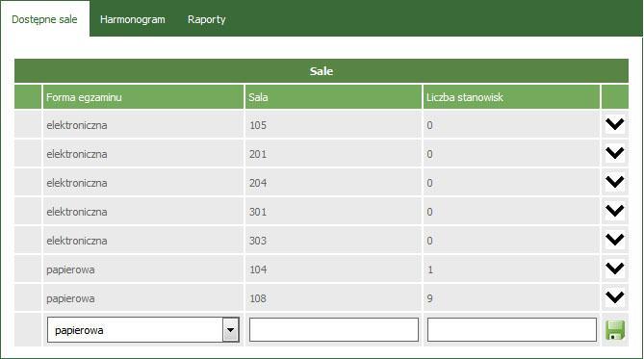Click the chevron icon for room 303
The image size is (644, 359).
[x=615, y=240]
